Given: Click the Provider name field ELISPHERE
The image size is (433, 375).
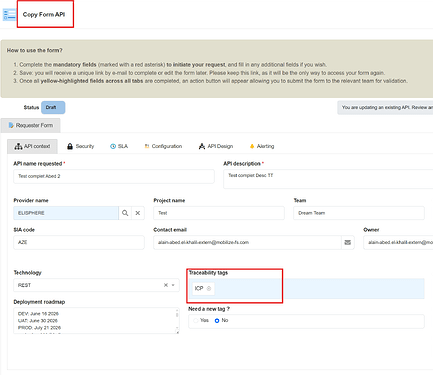Looking at the screenshot, I should coord(66,213).
